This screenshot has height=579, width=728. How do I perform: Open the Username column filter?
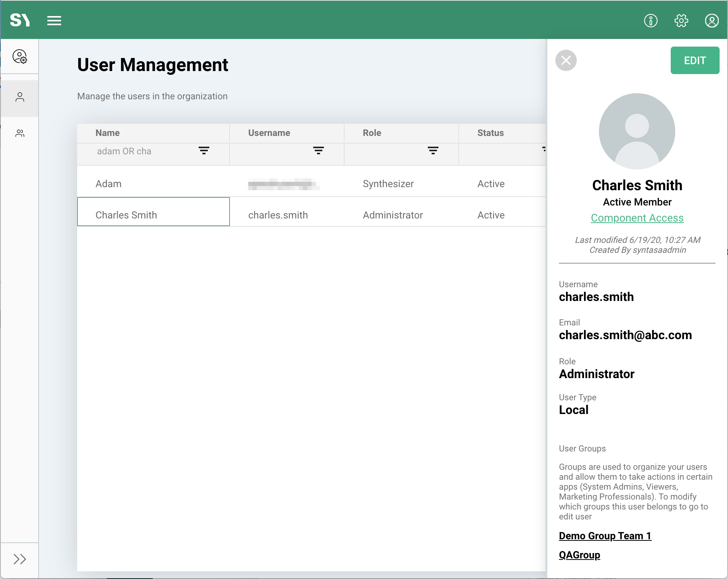coord(319,150)
